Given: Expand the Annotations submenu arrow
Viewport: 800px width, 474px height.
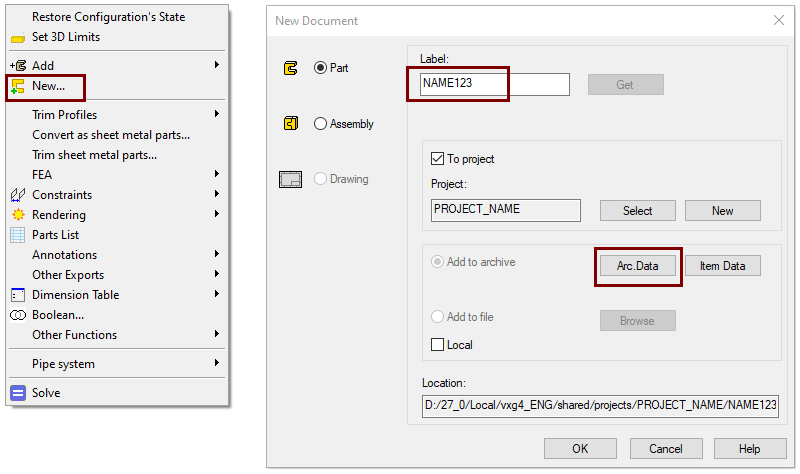Looking at the screenshot, I should click(x=217, y=254).
